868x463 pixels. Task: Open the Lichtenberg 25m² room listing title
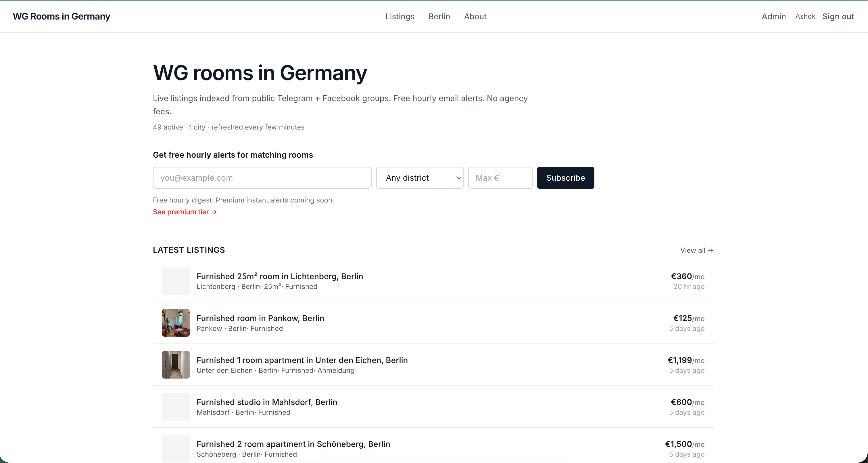tap(280, 276)
